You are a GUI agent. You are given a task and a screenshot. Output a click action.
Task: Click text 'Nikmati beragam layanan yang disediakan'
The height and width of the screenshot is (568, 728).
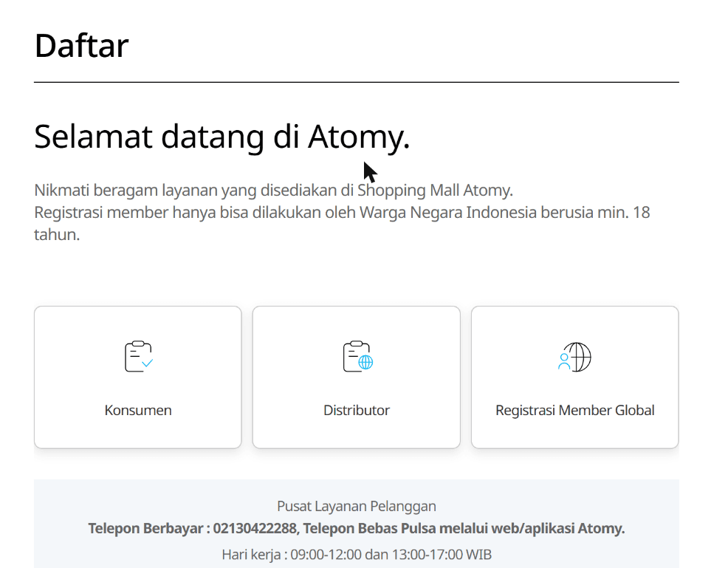coord(186,190)
